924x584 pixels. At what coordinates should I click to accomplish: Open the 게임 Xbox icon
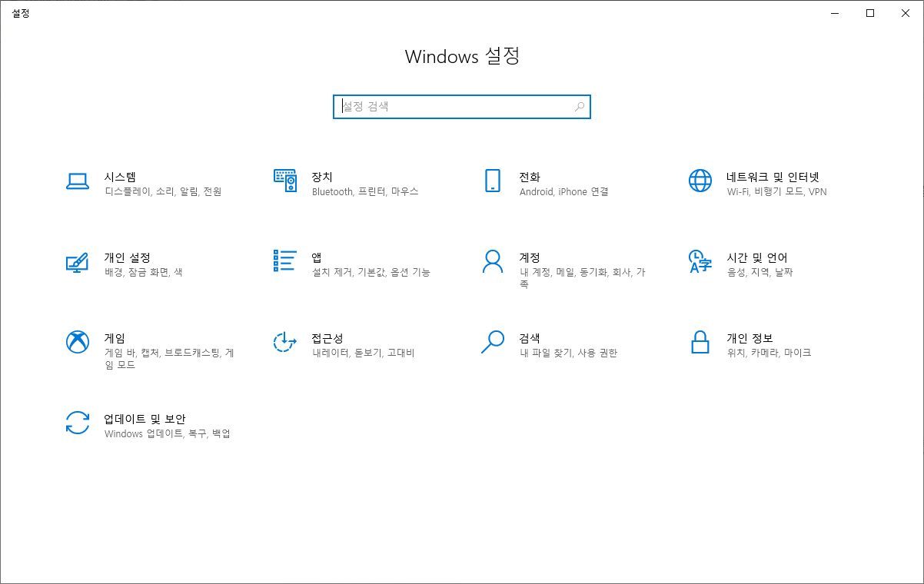point(78,342)
